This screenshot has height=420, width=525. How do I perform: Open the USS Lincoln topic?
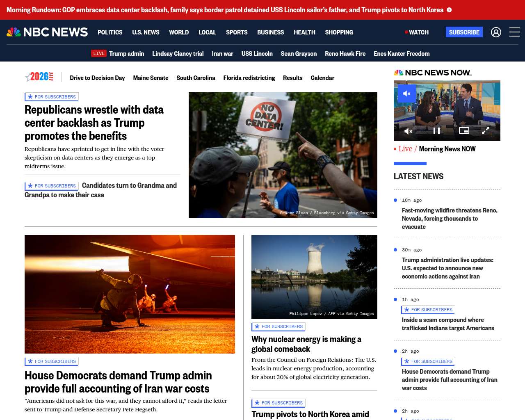pos(257,53)
